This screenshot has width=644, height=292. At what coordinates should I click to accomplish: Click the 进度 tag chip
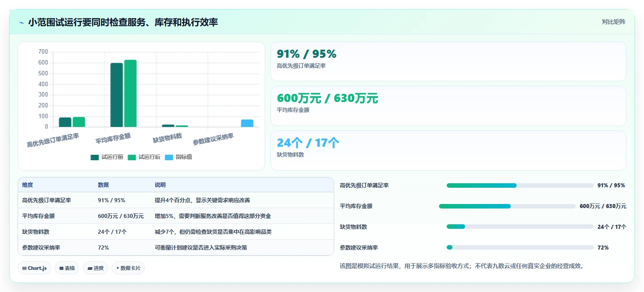[x=95, y=268]
